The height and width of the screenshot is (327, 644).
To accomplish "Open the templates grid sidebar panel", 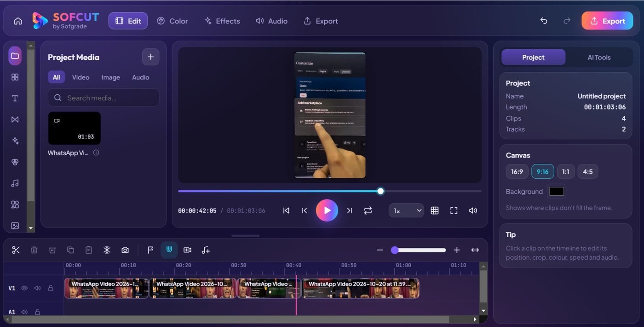I will (x=15, y=77).
